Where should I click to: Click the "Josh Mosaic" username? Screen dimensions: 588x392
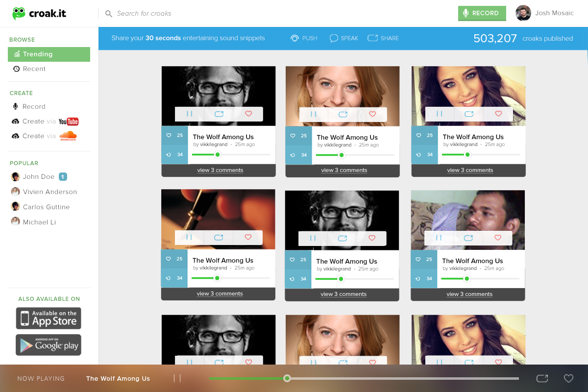click(554, 13)
